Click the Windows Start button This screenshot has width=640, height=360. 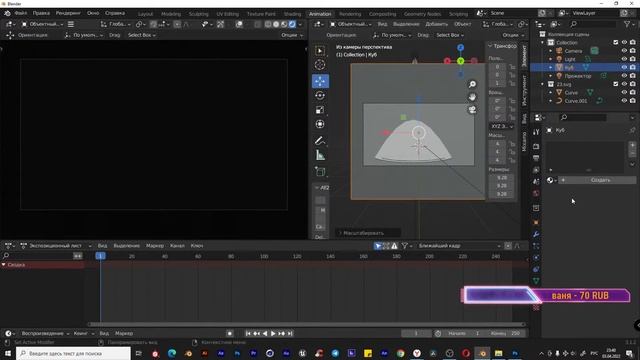click(x=8, y=353)
